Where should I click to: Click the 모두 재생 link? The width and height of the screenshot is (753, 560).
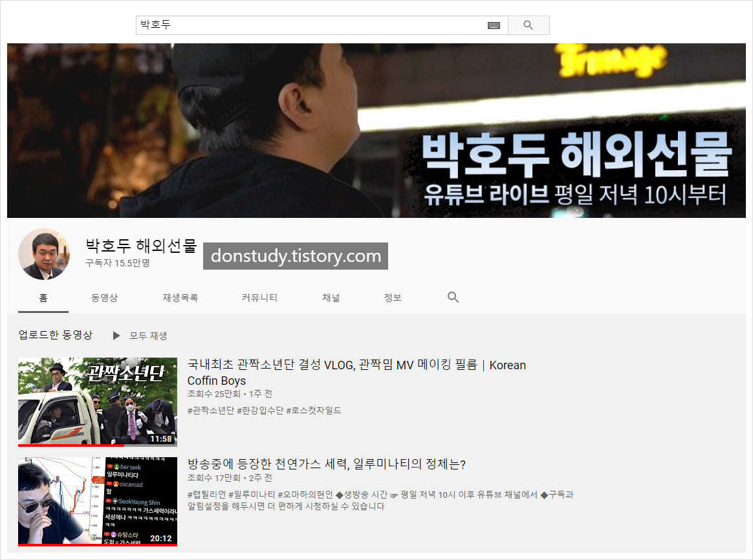148,336
